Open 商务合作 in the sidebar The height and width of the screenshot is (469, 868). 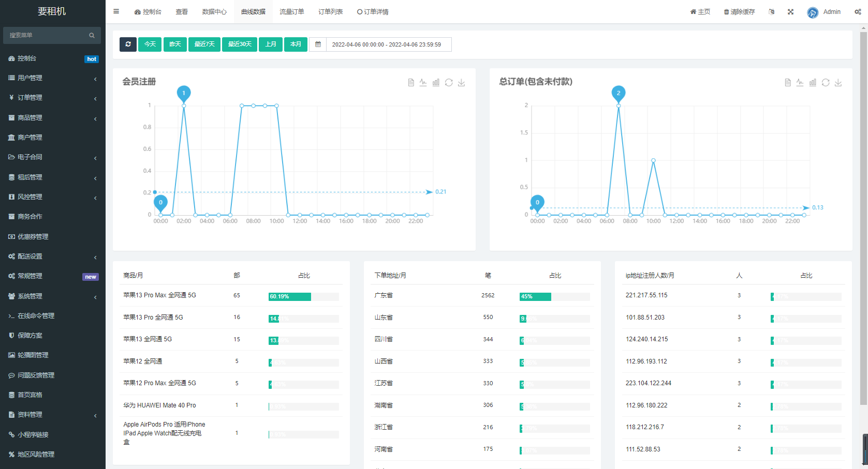pos(53,217)
